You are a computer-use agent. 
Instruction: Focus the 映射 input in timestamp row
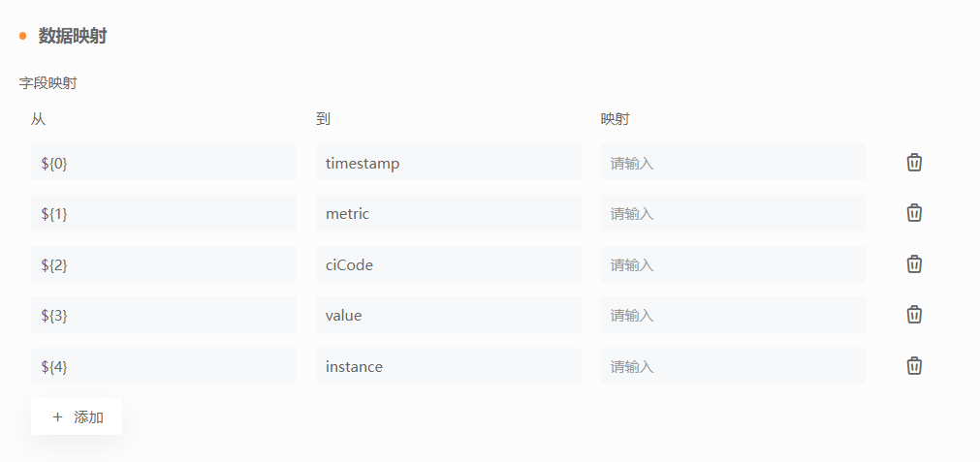pos(733,163)
